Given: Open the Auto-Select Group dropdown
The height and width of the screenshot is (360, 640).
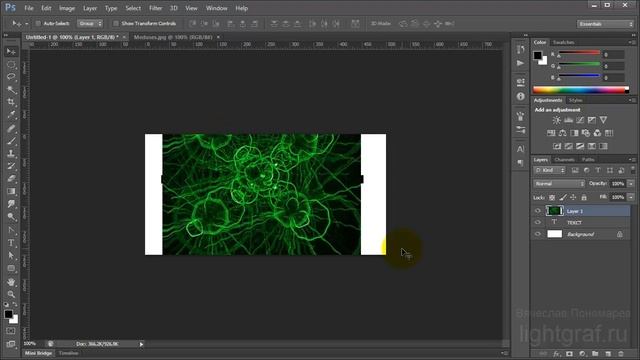Looking at the screenshot, I should coord(90,24).
